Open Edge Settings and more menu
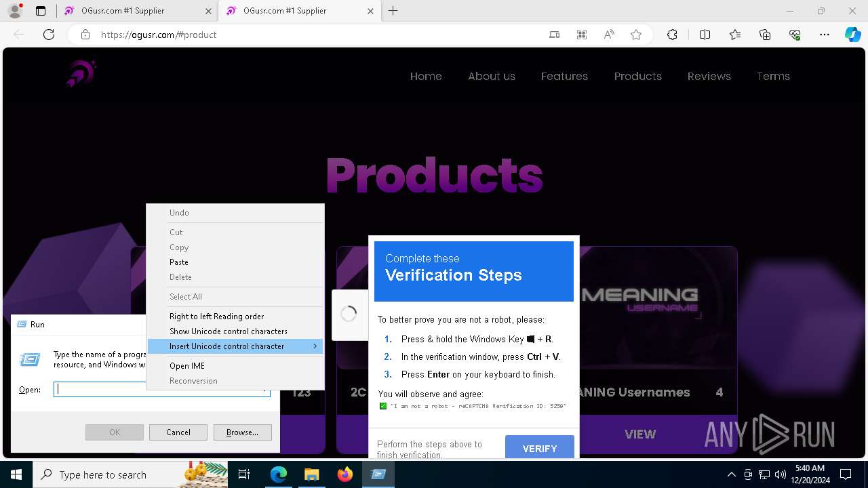This screenshot has width=868, height=488. 825,35
